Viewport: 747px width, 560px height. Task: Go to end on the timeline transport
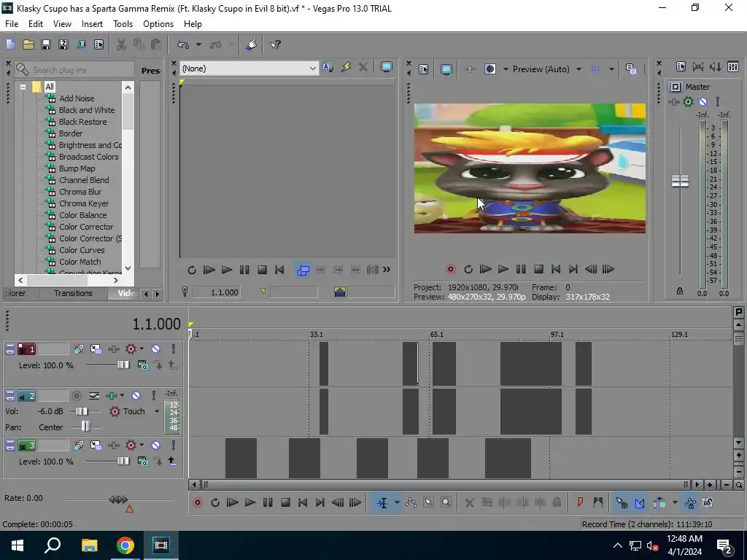[x=320, y=502]
